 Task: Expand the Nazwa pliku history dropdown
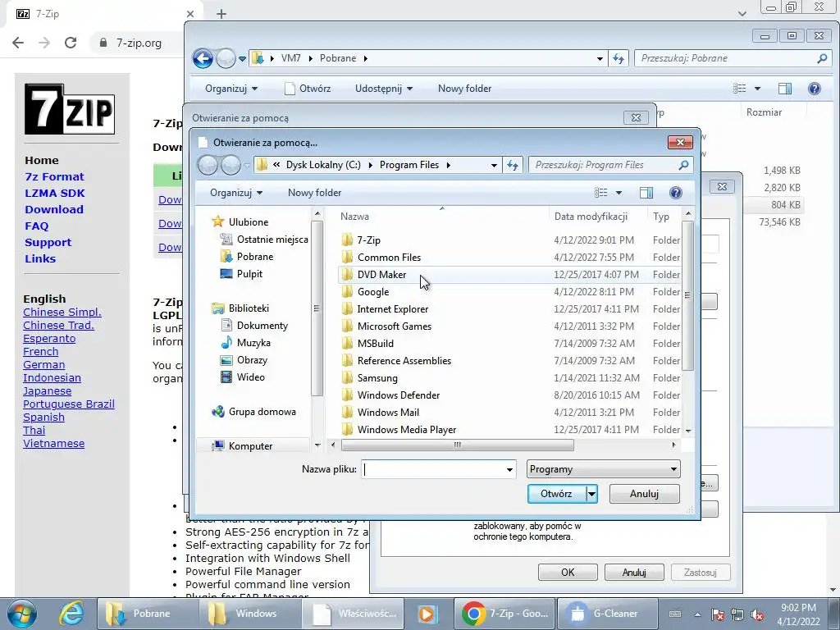509,470
